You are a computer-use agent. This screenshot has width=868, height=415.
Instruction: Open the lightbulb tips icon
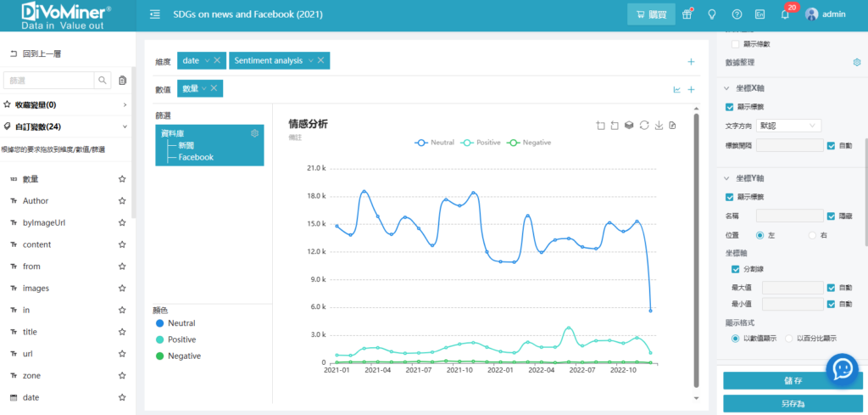point(712,14)
